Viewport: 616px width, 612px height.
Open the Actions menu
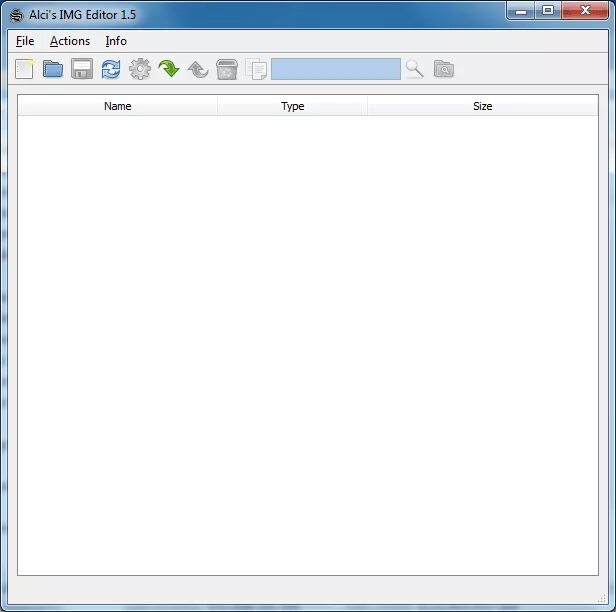coord(70,41)
